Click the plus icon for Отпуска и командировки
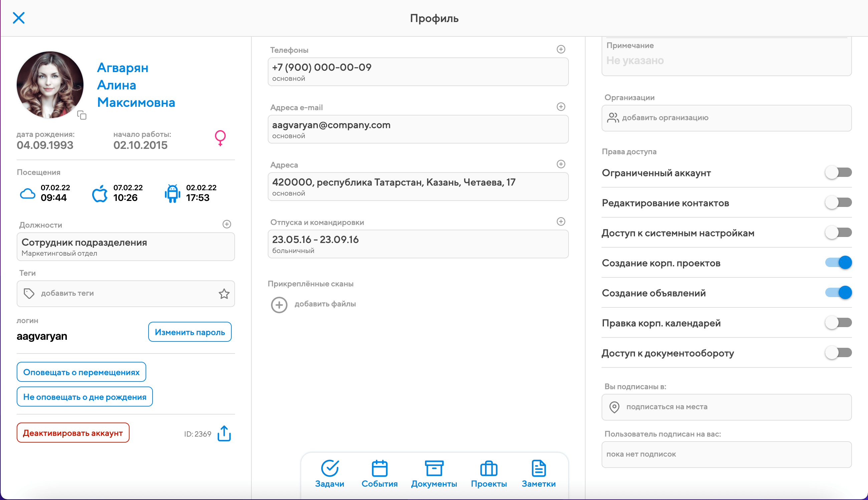The width and height of the screenshot is (868, 500). pos(561,222)
